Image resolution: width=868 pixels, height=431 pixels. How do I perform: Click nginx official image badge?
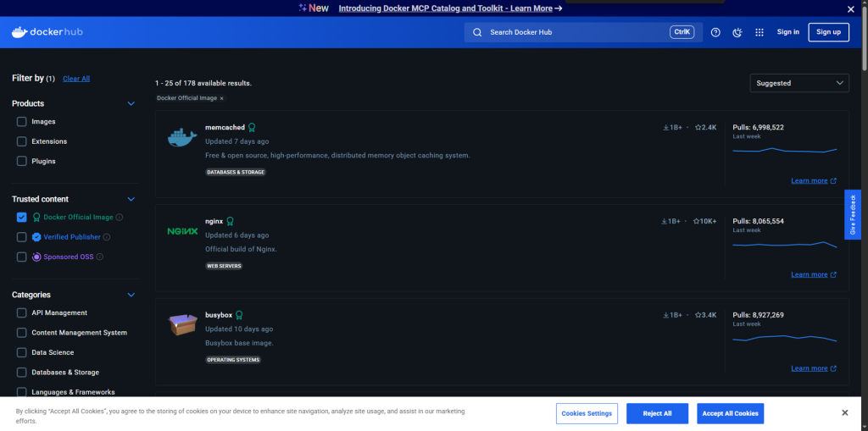pyautogui.click(x=231, y=221)
